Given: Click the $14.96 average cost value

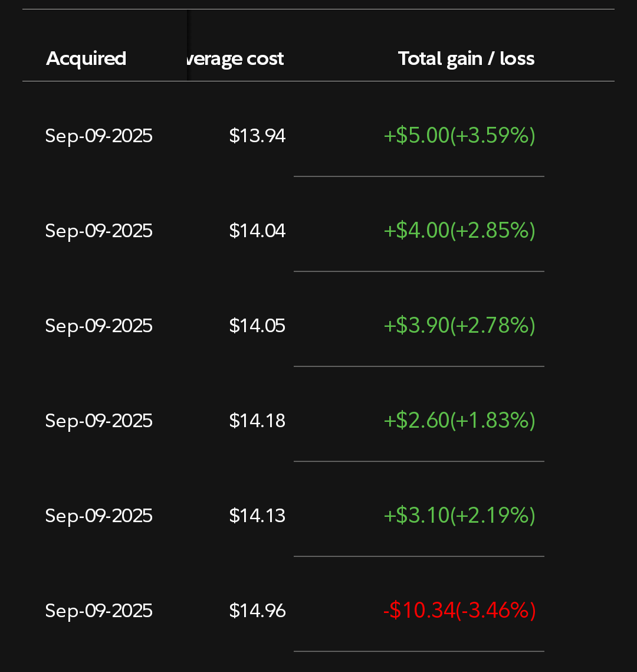Looking at the screenshot, I should [x=257, y=611].
